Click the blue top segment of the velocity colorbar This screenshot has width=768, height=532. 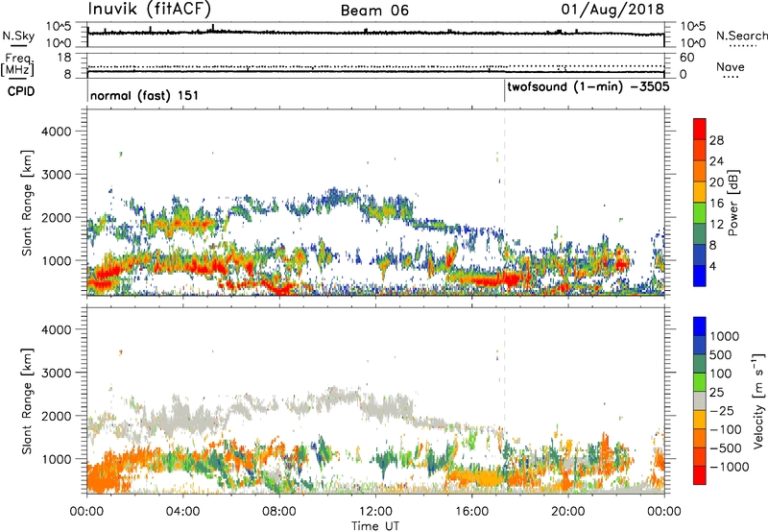tap(700, 326)
